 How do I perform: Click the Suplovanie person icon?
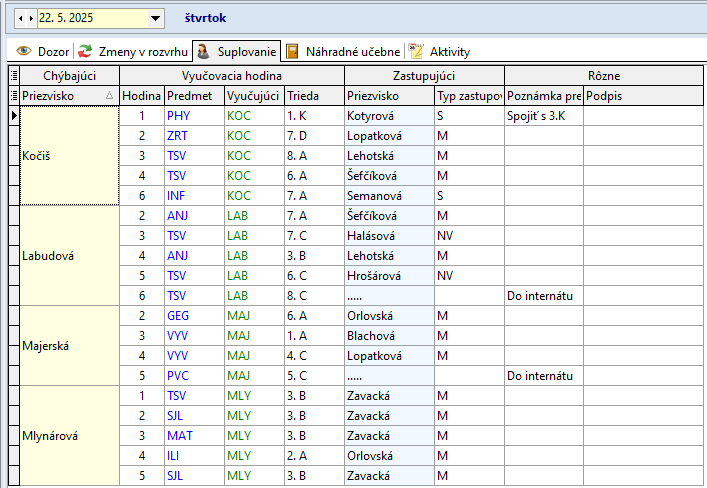coord(203,51)
